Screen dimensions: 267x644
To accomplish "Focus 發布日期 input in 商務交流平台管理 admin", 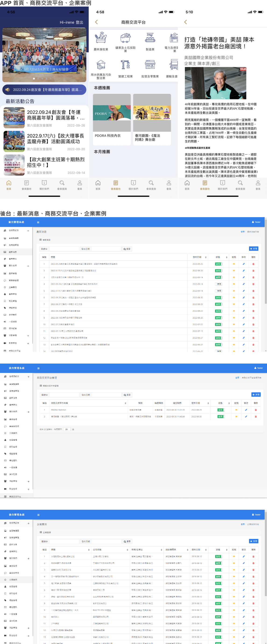I will (106, 395).
